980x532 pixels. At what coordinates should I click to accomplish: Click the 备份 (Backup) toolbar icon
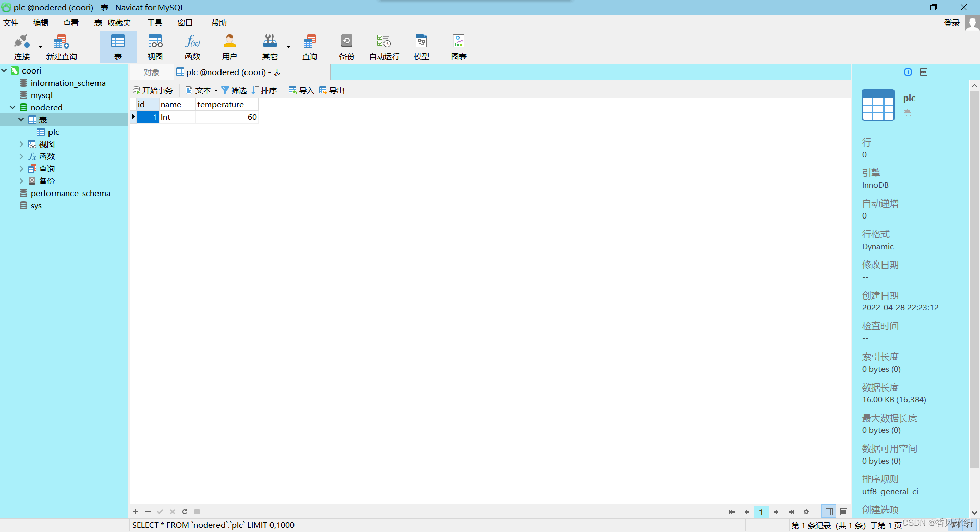[x=346, y=46]
